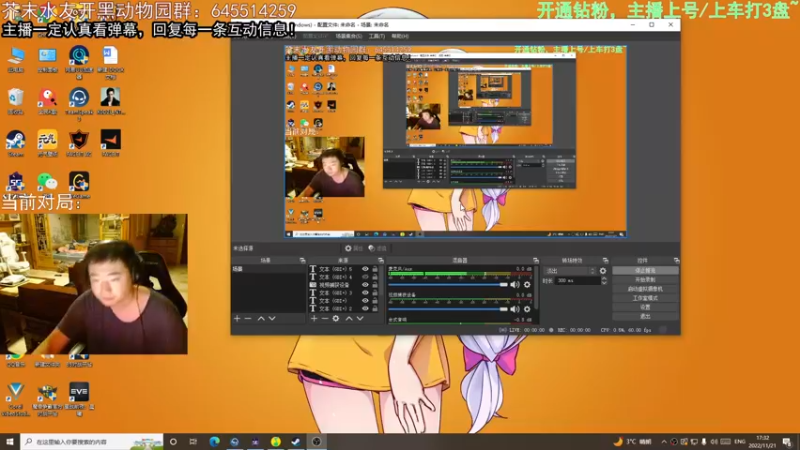The height and width of the screenshot is (450, 800).
Task: Undock the Scenes panel
Action: pyautogui.click(x=302, y=261)
